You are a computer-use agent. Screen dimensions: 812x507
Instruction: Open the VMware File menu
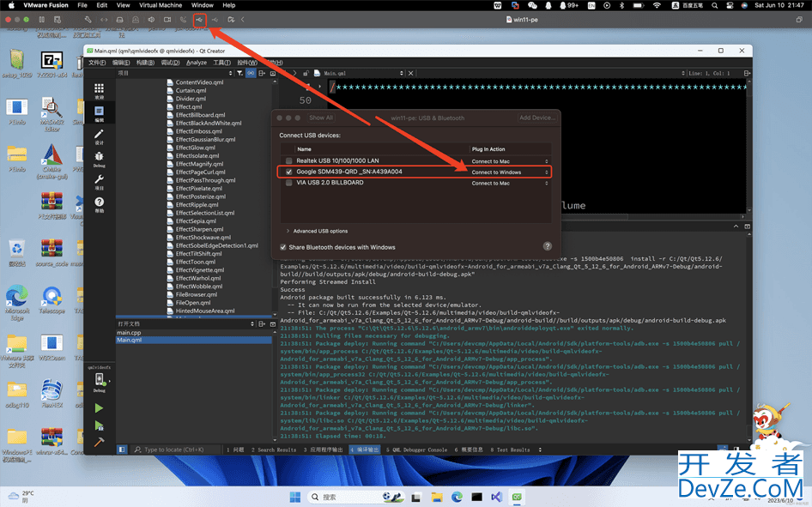[x=82, y=5]
